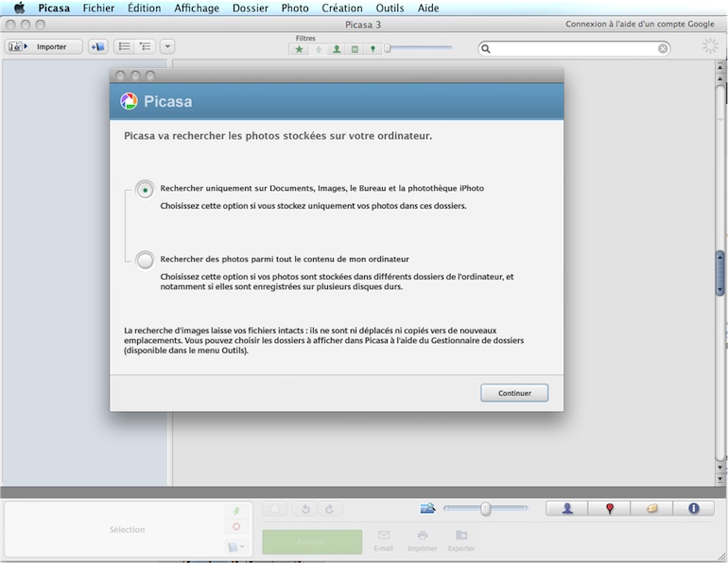Click the Importer button
This screenshot has height=563, width=728.
[x=43, y=46]
